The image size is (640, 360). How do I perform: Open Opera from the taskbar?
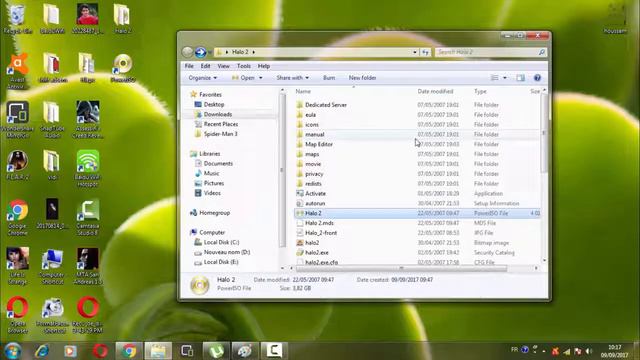(x=100, y=351)
